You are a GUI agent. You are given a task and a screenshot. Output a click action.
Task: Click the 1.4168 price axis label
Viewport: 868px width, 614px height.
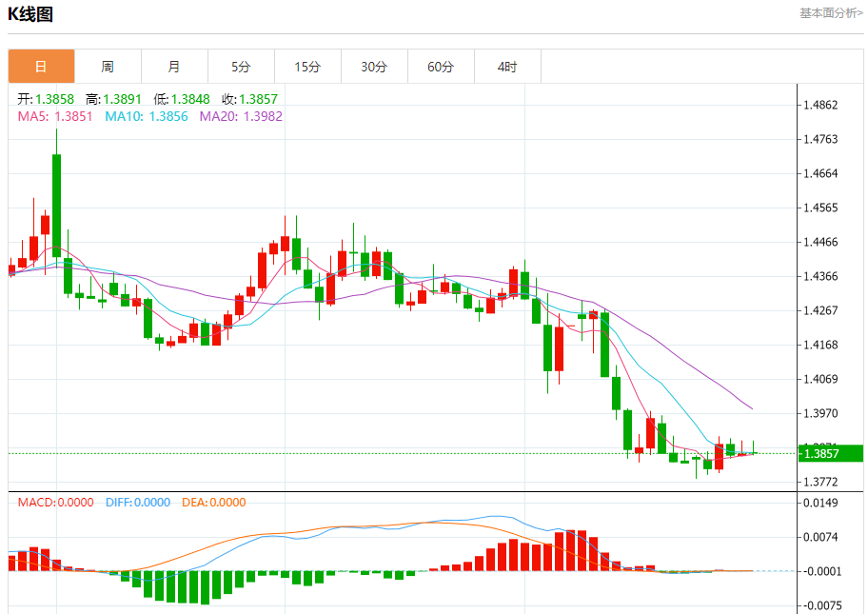(820, 345)
